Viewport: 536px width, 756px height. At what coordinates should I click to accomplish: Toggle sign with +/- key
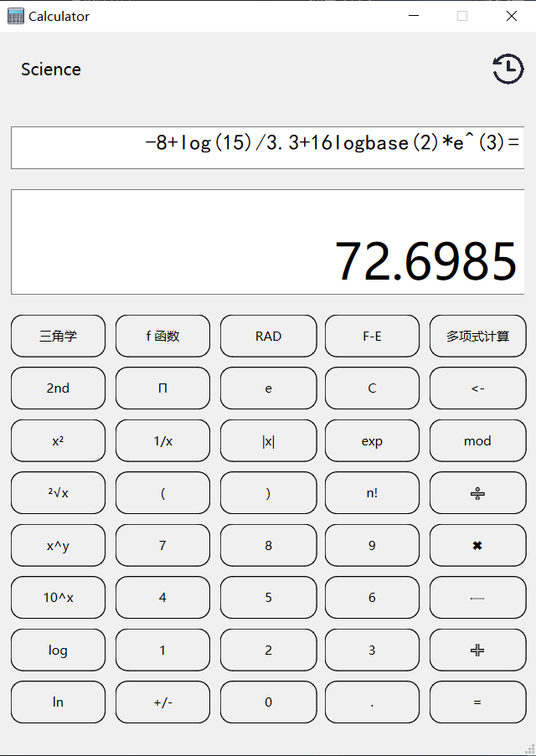coord(162,702)
